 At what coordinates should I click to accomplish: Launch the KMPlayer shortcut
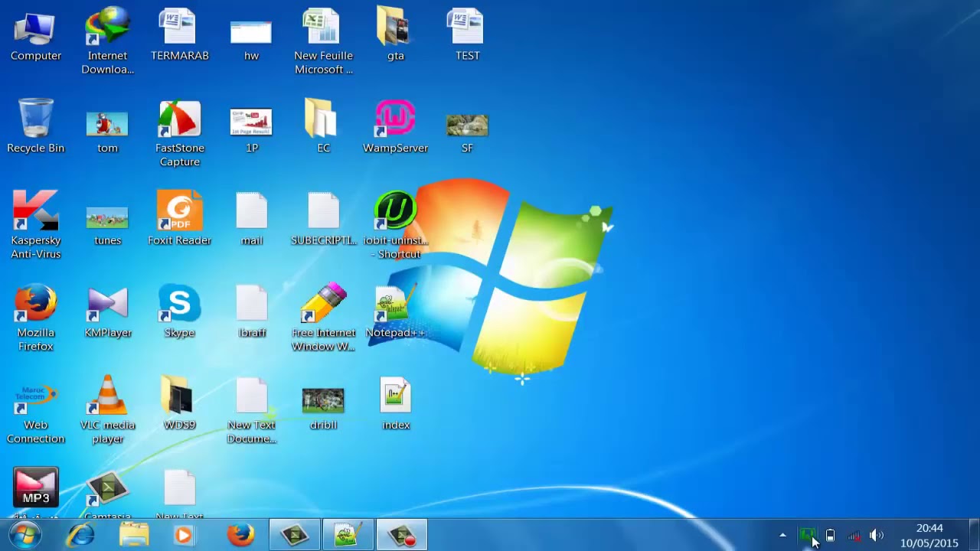[x=107, y=311]
